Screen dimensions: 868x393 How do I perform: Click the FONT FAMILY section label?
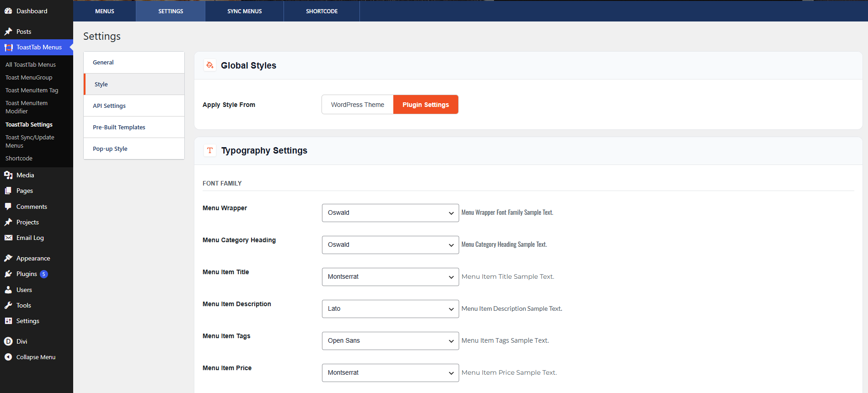222,183
